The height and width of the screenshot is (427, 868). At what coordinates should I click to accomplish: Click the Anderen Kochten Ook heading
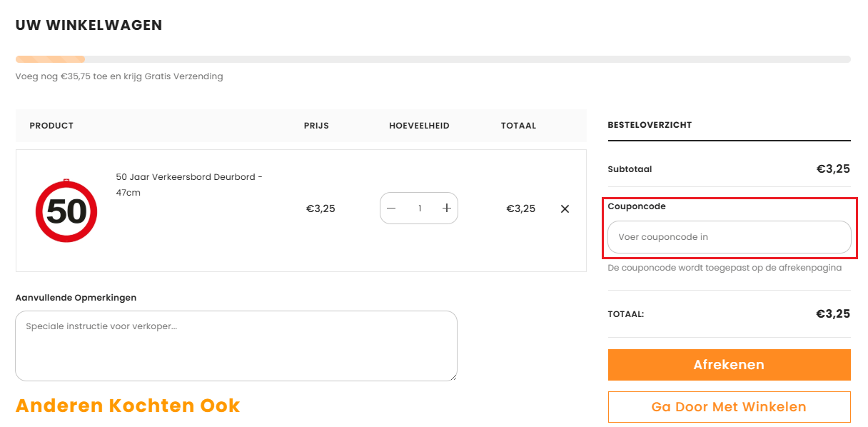click(128, 406)
